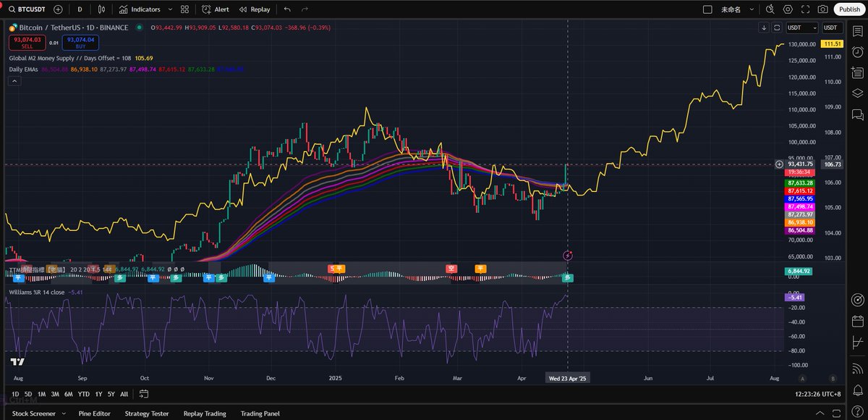Enter fullscreen mode
The width and height of the screenshot is (868, 420).
(804, 9)
